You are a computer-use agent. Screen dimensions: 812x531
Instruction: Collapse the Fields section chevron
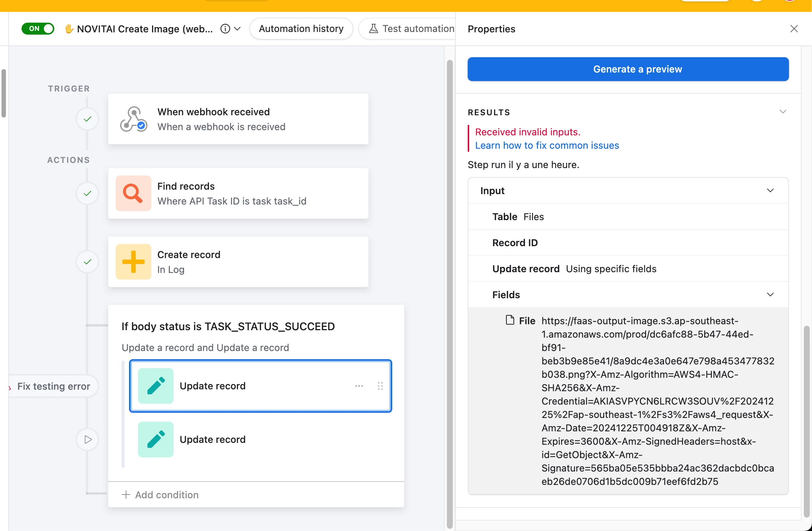tap(770, 295)
